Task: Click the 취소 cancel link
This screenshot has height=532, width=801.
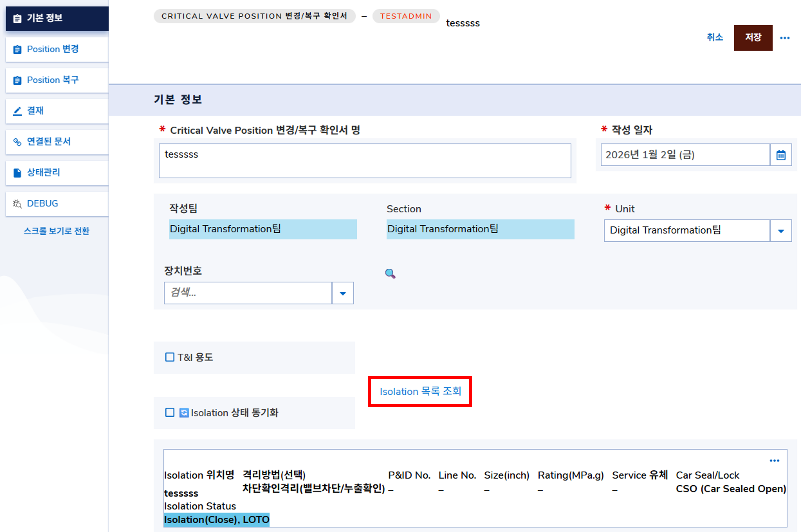Action: (715, 37)
